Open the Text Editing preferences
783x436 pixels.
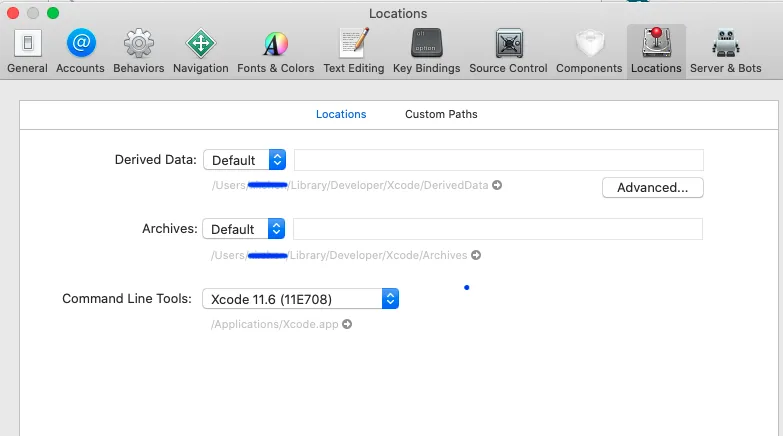click(354, 51)
